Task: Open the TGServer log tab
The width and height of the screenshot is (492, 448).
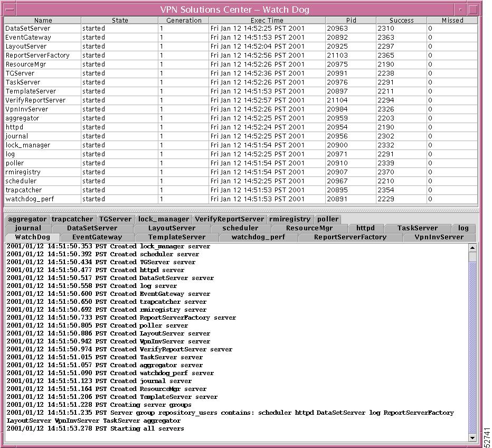Action: 116,219
